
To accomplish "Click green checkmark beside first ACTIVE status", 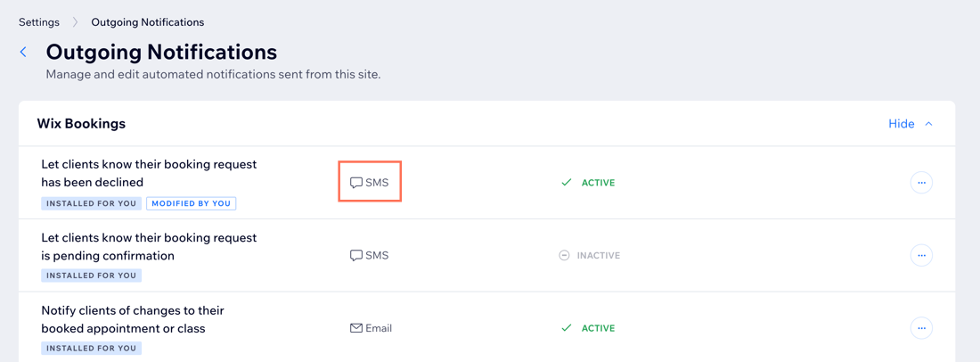I will (x=567, y=183).
